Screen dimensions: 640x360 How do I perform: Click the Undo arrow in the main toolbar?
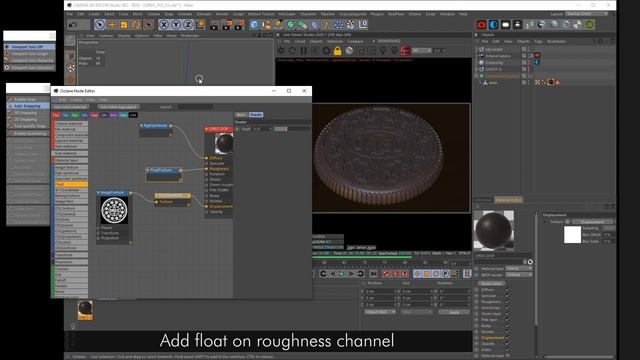pyautogui.click(x=73, y=25)
